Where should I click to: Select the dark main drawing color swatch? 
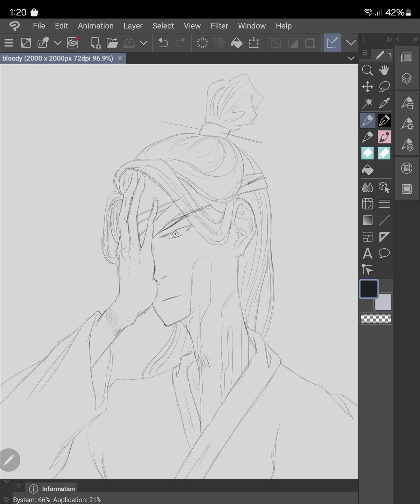click(369, 289)
